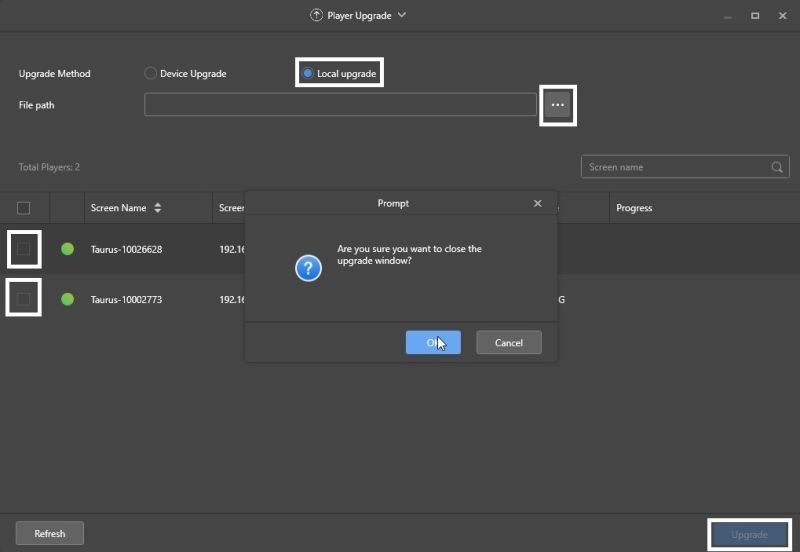Sort by Screen Name using sort arrows
Viewport: 800px width, 552px height.
coord(157,208)
